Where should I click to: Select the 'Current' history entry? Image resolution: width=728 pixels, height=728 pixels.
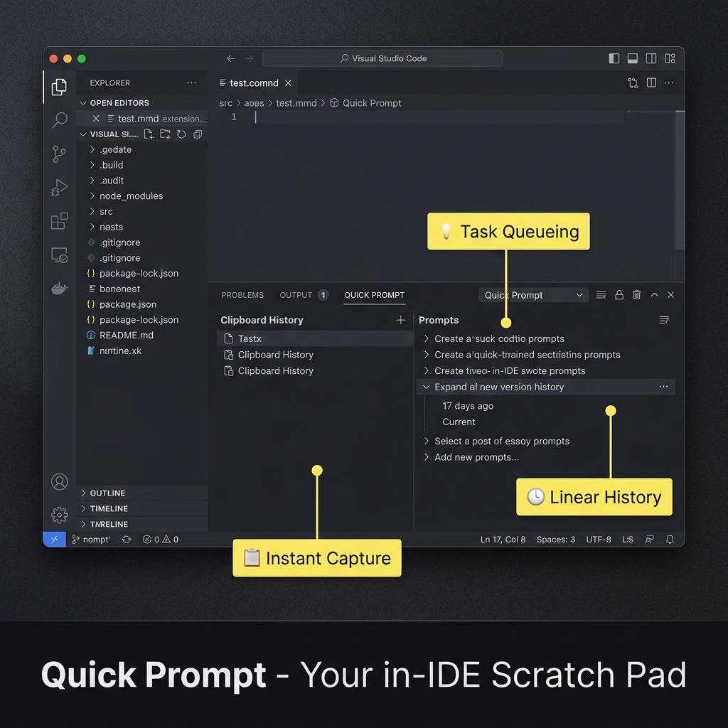[x=459, y=422]
